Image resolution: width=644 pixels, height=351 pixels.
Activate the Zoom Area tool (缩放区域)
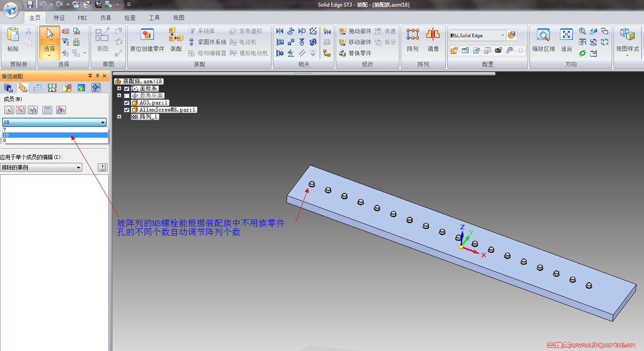[x=544, y=39]
